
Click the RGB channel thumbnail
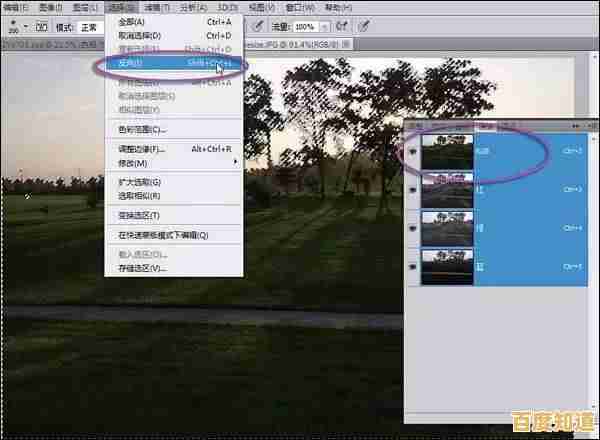[x=447, y=151]
